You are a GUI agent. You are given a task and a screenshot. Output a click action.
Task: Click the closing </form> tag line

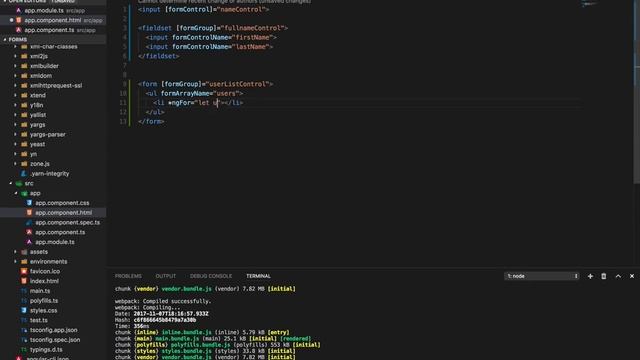(151, 122)
